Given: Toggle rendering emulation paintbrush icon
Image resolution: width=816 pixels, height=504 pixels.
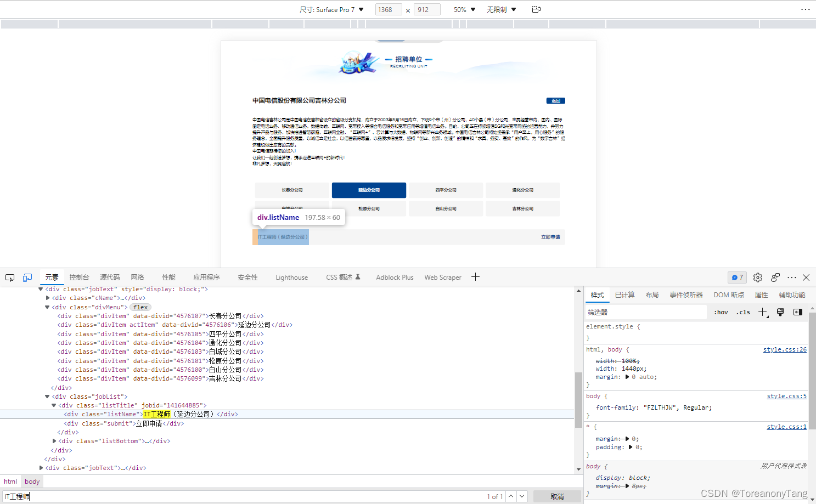Looking at the screenshot, I should tap(780, 312).
